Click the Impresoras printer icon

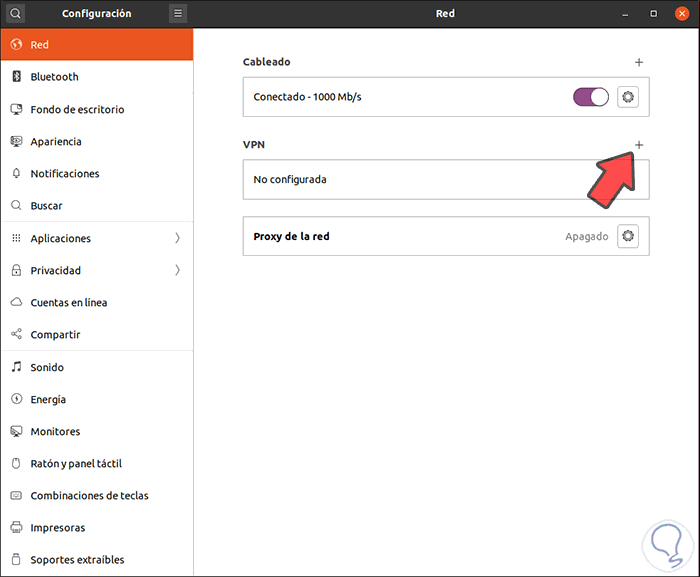click(16, 527)
